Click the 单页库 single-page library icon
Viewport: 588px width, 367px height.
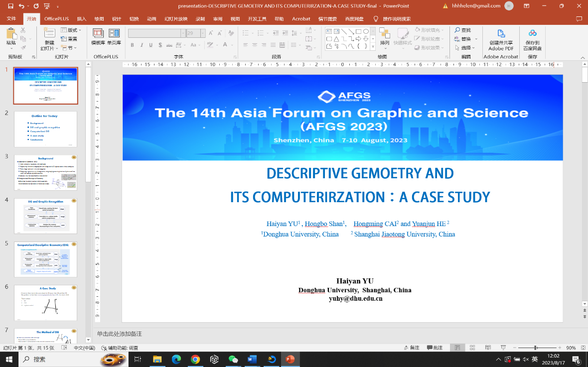tap(114, 34)
